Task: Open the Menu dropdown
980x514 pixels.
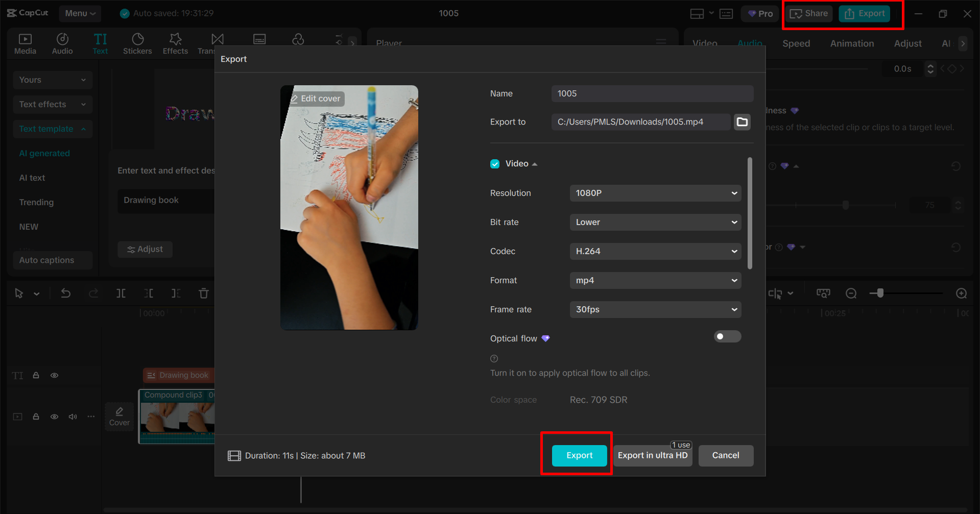Action: click(x=80, y=13)
